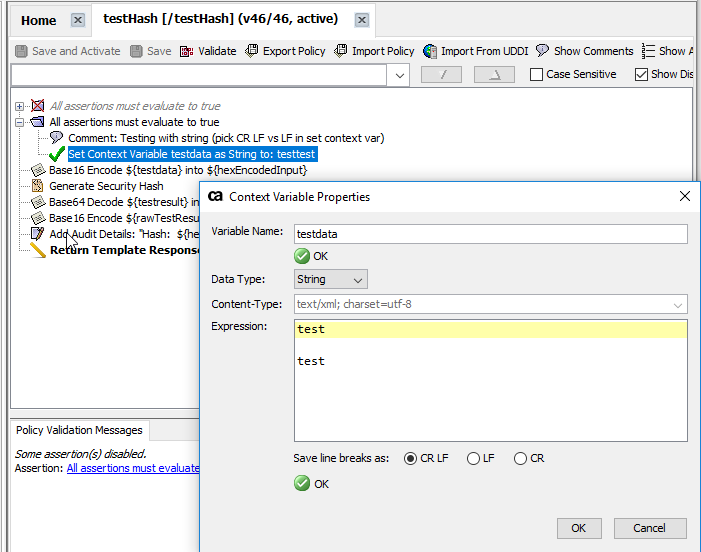The width and height of the screenshot is (701, 552).
Task: Click Import From UDDI globe icon
Action: 430,51
